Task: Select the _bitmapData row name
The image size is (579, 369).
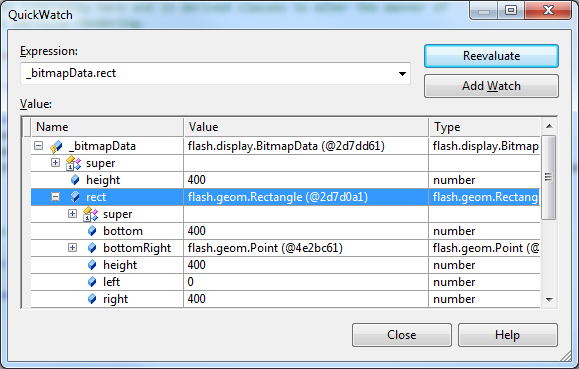Action: [x=102, y=146]
